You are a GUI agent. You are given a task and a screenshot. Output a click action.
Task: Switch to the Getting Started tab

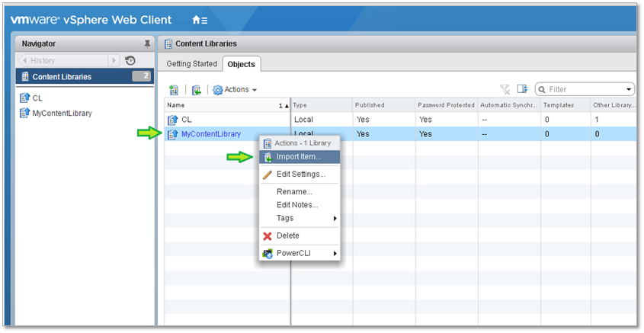[192, 64]
